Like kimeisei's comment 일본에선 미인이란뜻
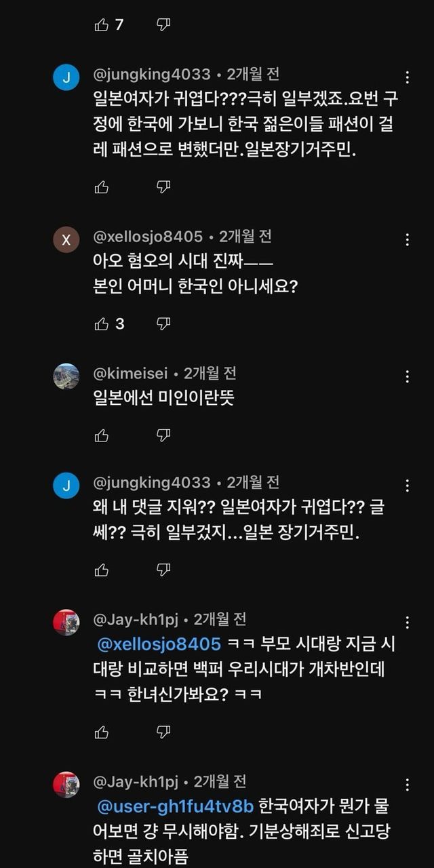The width and height of the screenshot is (434, 868). 102,435
